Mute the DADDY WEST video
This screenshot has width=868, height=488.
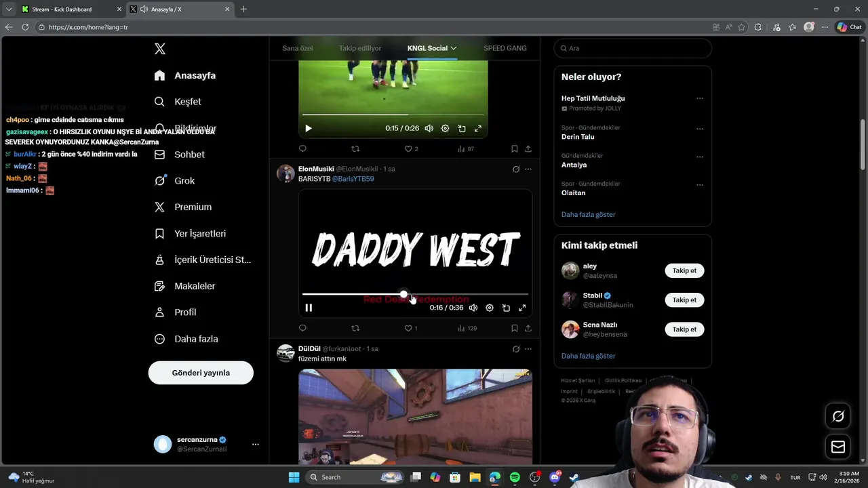(x=473, y=308)
